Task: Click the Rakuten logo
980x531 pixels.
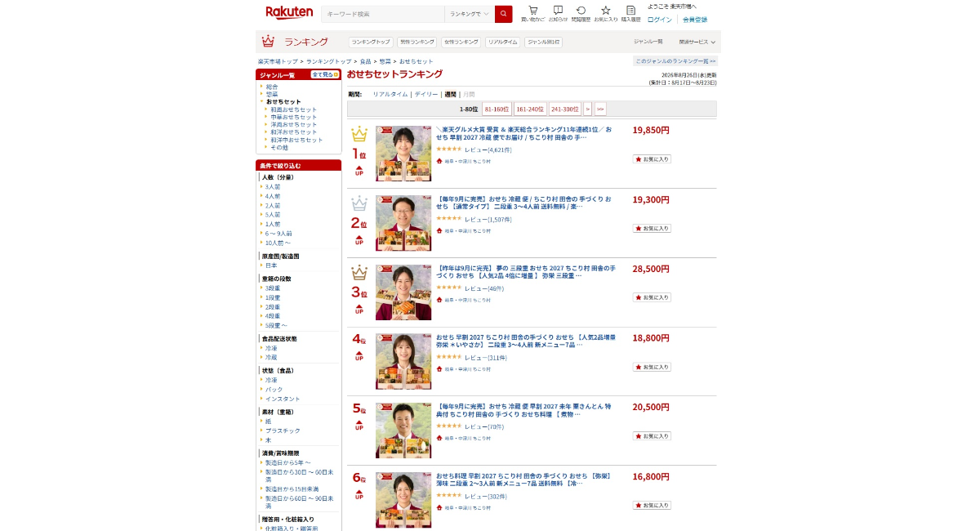Action: (x=289, y=13)
